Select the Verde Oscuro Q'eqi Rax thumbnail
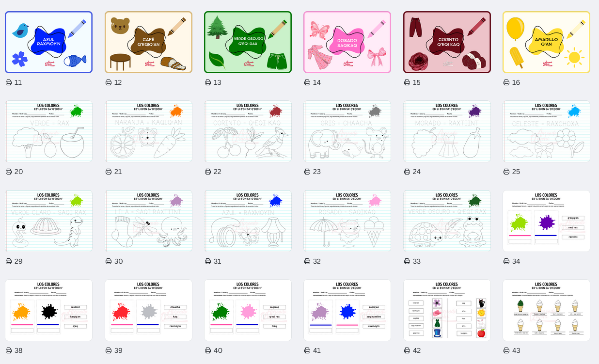The image size is (599, 364). [x=248, y=42]
